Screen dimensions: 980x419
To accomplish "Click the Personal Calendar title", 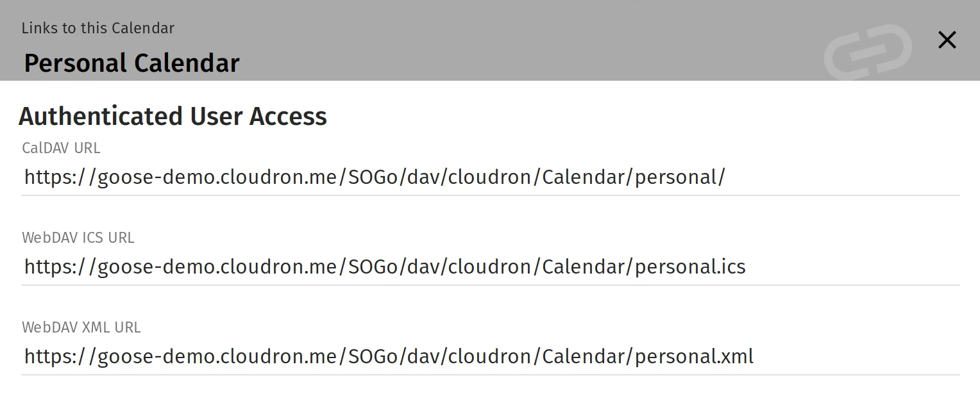I will [131, 63].
